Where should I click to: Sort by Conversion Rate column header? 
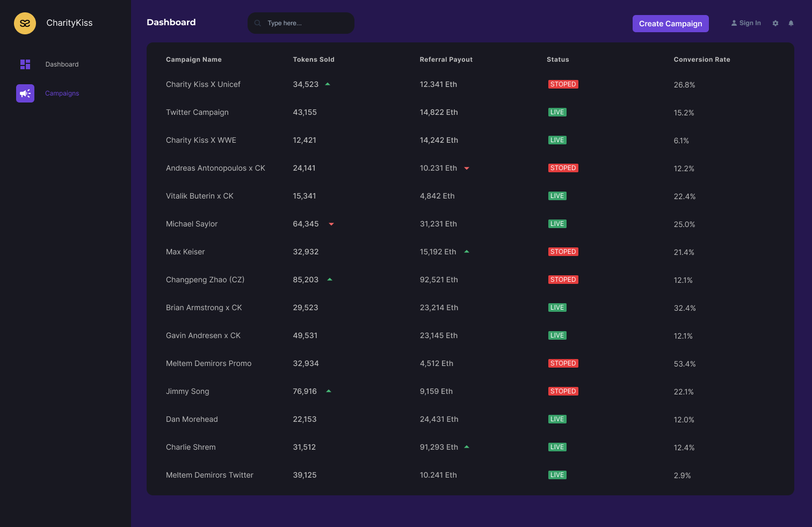(702, 60)
